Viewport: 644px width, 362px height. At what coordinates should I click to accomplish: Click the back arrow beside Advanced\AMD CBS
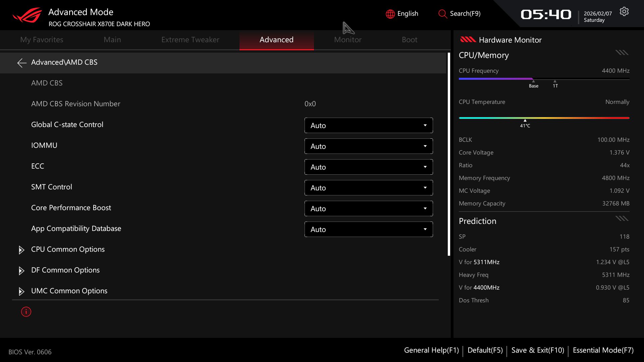coord(22,63)
